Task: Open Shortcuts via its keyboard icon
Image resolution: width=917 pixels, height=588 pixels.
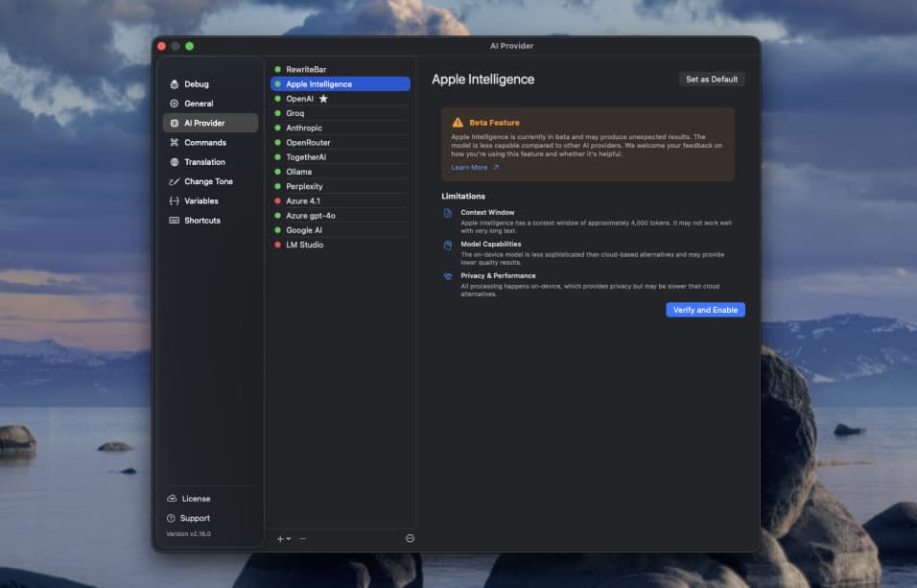Action: [175, 220]
